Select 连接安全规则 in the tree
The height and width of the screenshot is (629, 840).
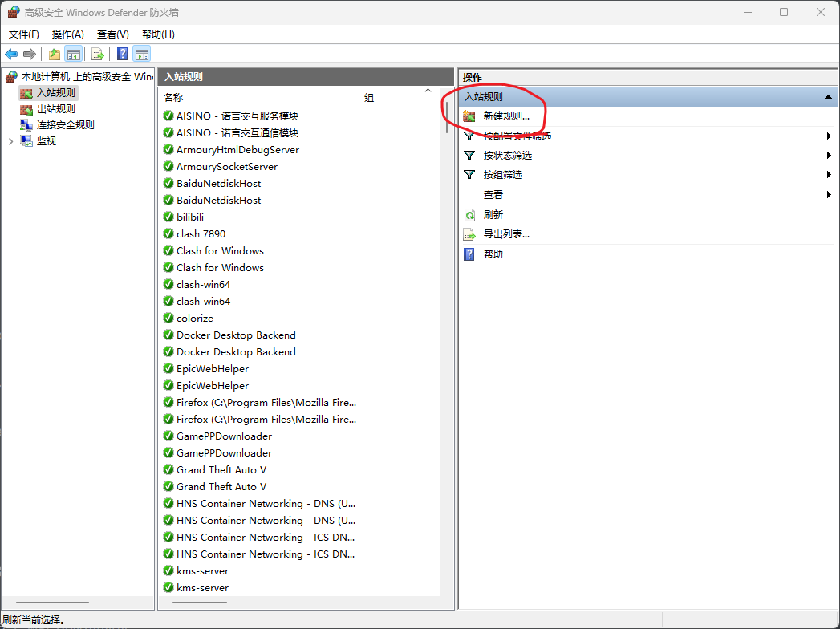(x=65, y=125)
